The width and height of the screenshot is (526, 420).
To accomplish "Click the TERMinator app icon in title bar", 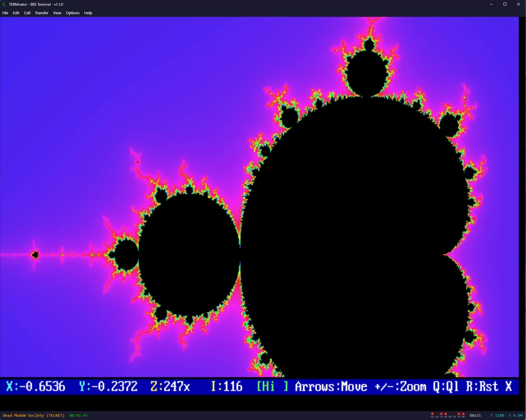I will 4,4.
